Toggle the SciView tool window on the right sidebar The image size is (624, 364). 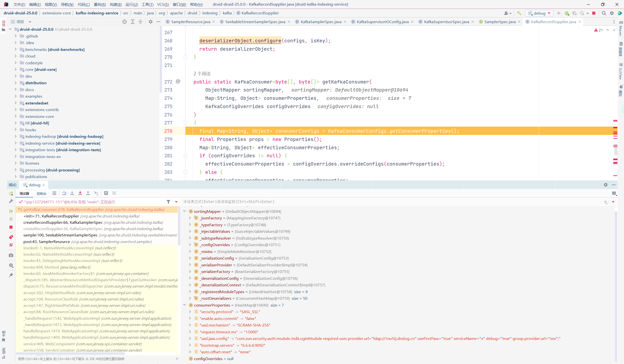621,71
